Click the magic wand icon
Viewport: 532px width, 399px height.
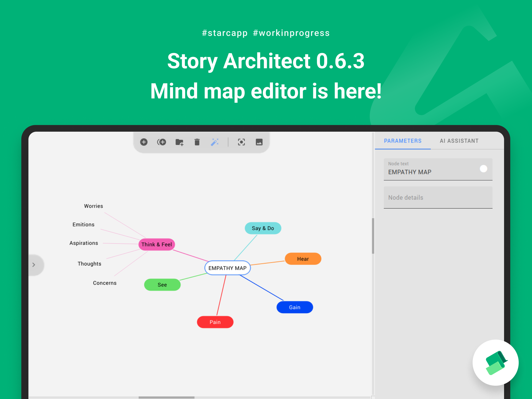(x=215, y=142)
